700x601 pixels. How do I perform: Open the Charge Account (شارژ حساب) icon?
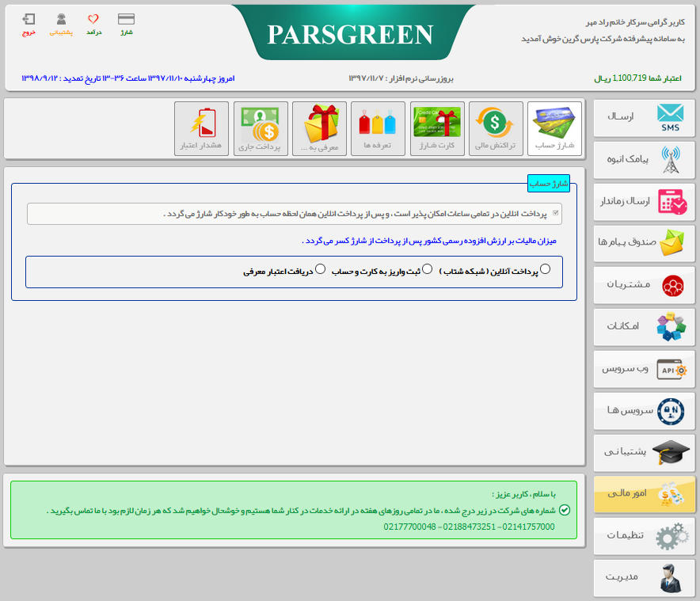(x=554, y=128)
